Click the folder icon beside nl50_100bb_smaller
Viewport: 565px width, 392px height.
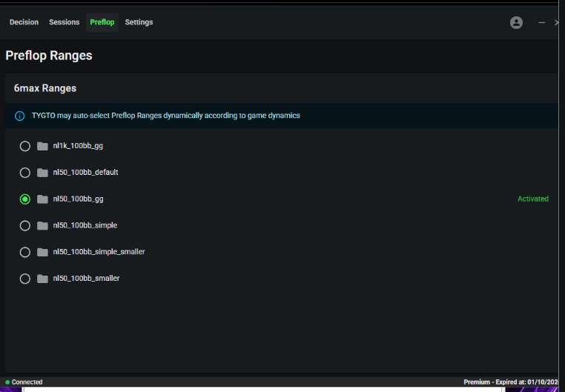pos(43,279)
